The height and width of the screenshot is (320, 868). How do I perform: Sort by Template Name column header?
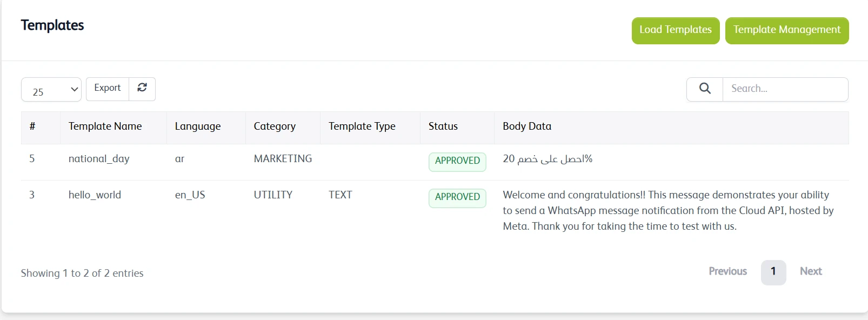point(105,126)
